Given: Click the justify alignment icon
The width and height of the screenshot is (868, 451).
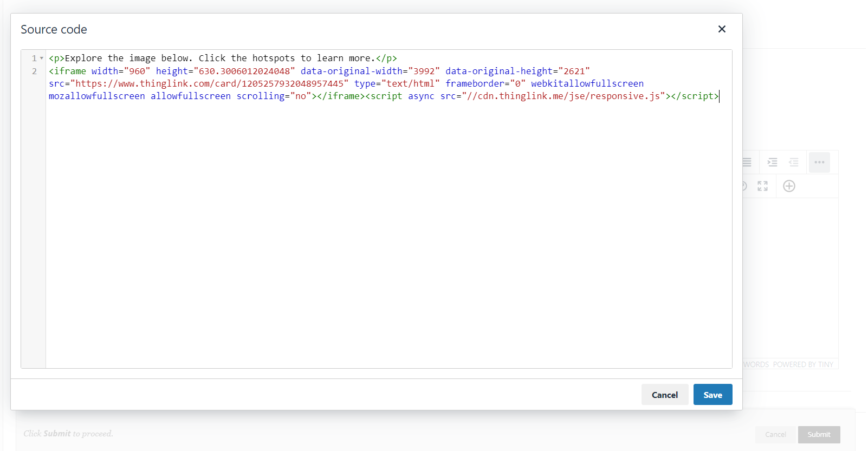Looking at the screenshot, I should point(747,162).
